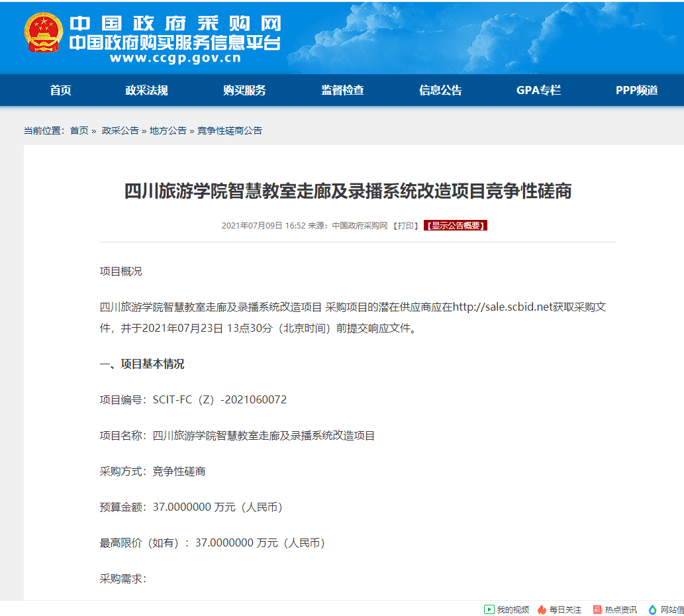Click the 预算金额 37.0000000 万元 line
This screenshot has width=684, height=616.
click(193, 507)
